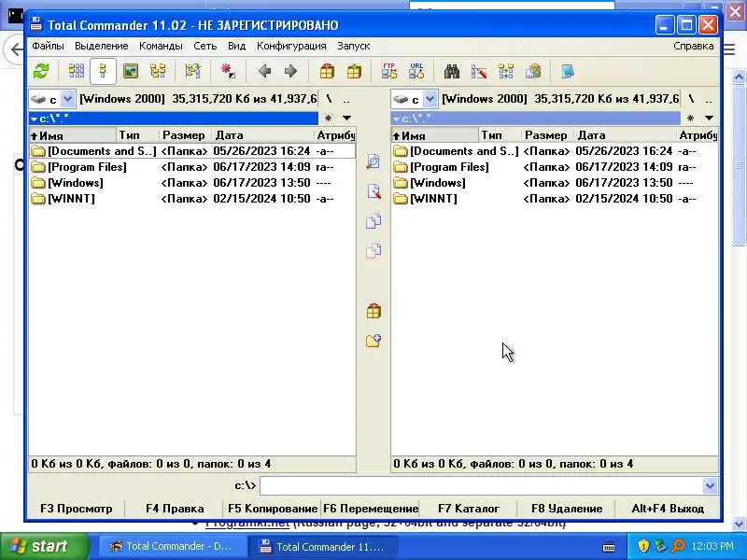Open the FTP connect toolbar icon

point(389,72)
